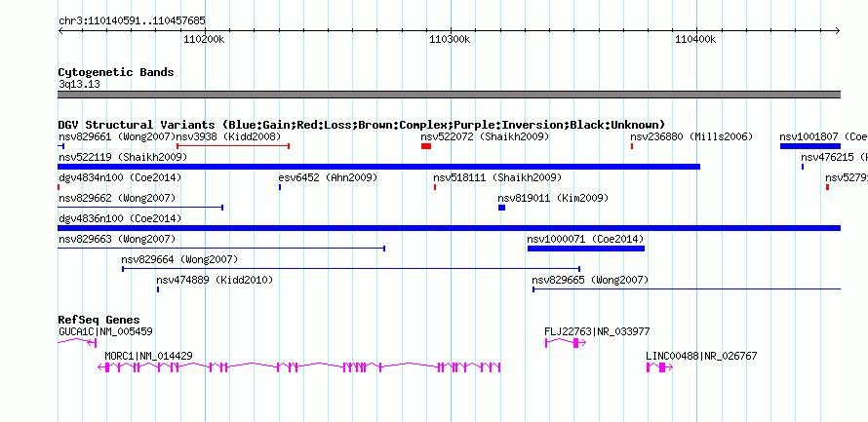Select the nsv1000071 thick blue bar

pyautogui.click(x=586, y=249)
